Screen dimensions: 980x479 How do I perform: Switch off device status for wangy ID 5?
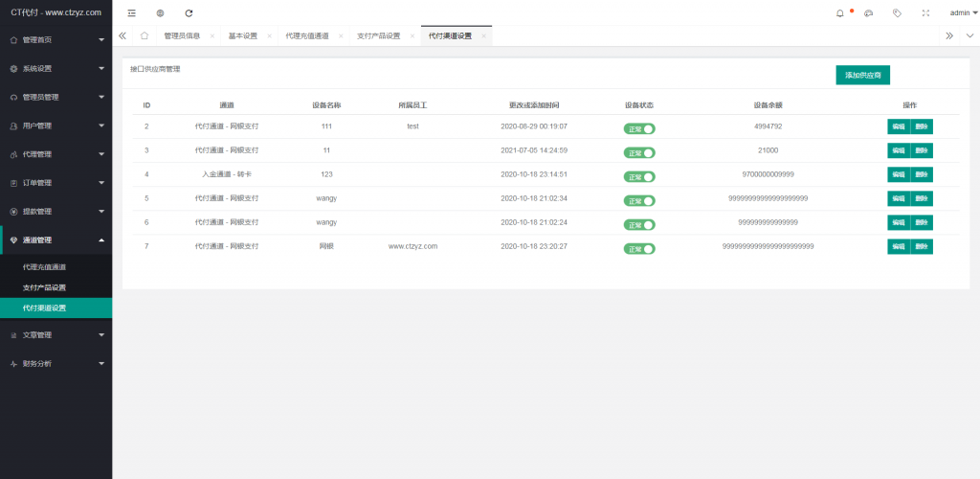click(640, 200)
